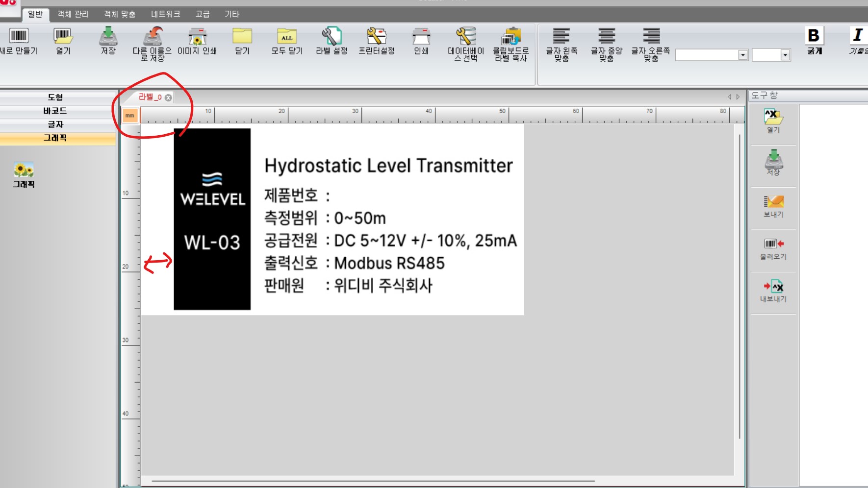Insert a 그래픽 sunflower image object
The height and width of the screenshot is (488, 868).
click(24, 171)
